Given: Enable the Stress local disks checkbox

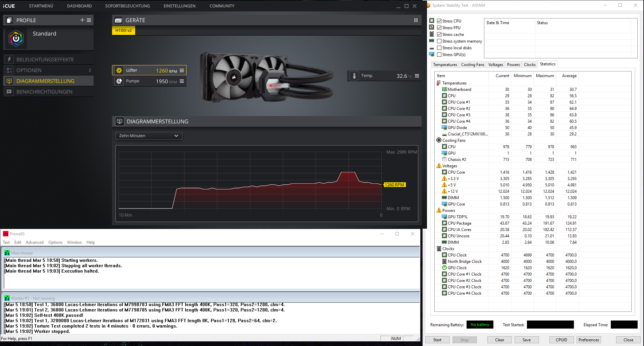Looking at the screenshot, I should coord(439,48).
